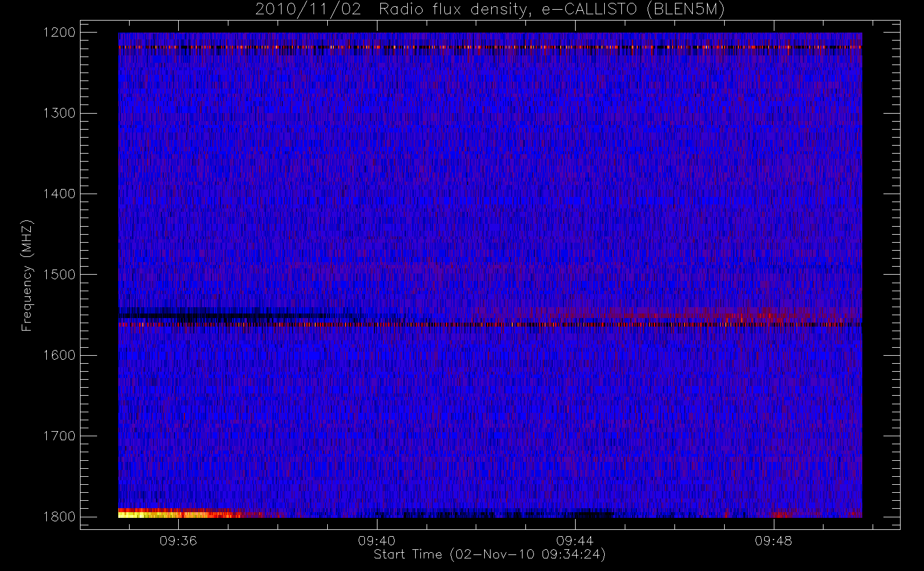This screenshot has width=924, height=571.
Task: Click the 1500 frequency tick label
Action: pos(59,275)
